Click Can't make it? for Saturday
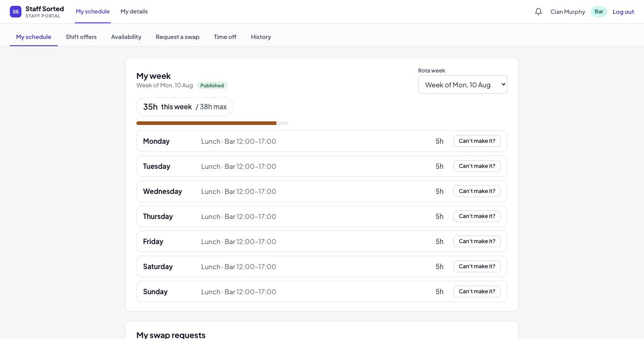644x339 pixels. tap(477, 266)
